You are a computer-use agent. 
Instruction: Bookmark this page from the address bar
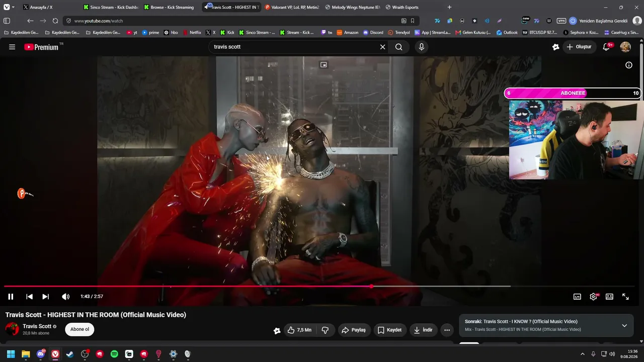tap(413, 21)
